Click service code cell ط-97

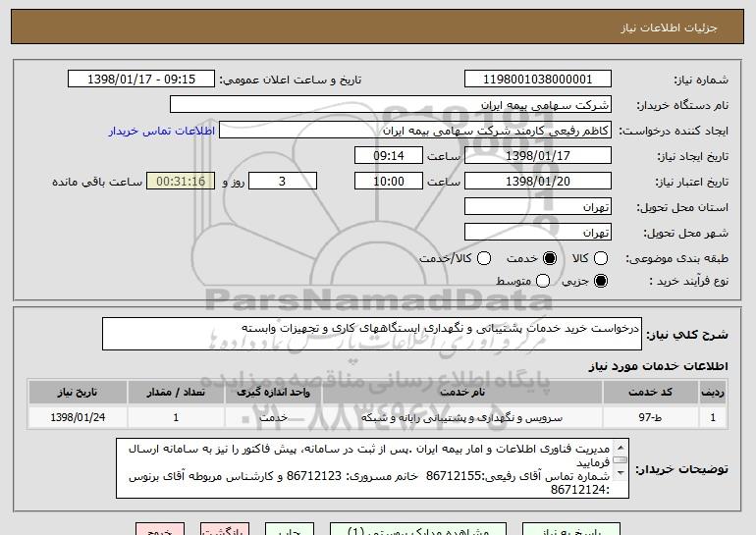tap(650, 417)
